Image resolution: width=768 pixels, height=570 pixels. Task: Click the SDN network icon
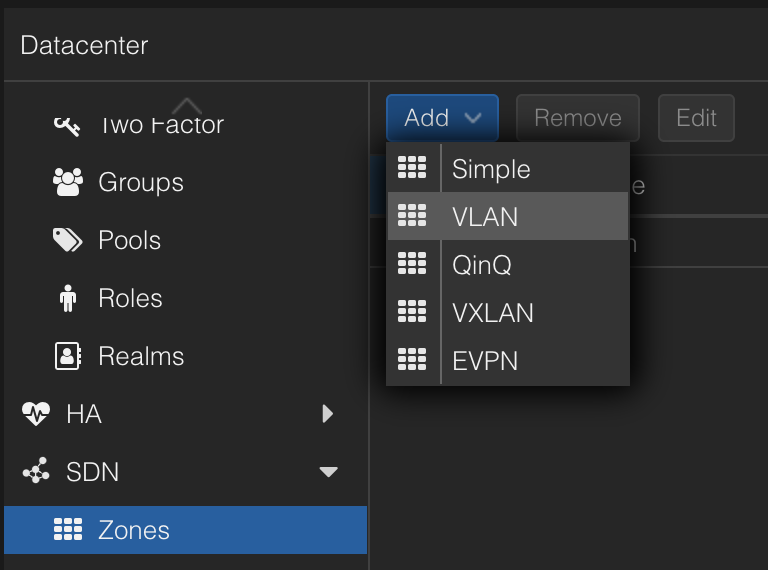(36, 471)
